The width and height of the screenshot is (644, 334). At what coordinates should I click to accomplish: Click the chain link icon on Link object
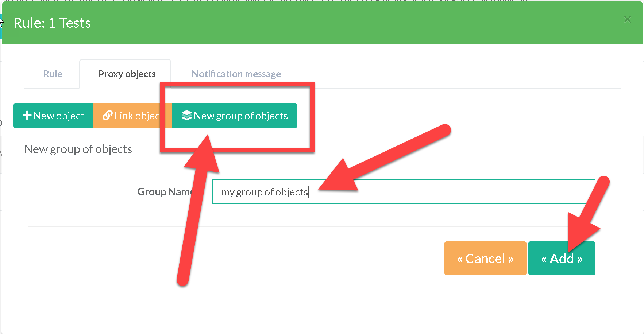click(x=107, y=116)
